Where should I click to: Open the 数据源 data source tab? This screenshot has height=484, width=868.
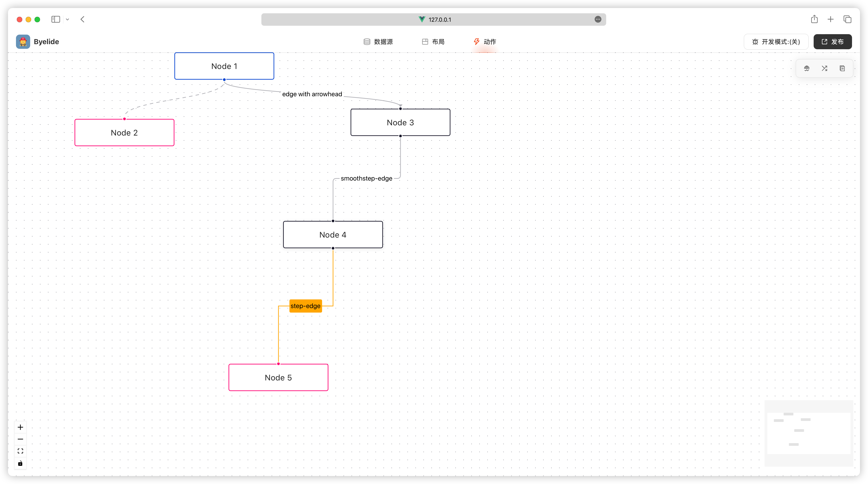(x=378, y=42)
